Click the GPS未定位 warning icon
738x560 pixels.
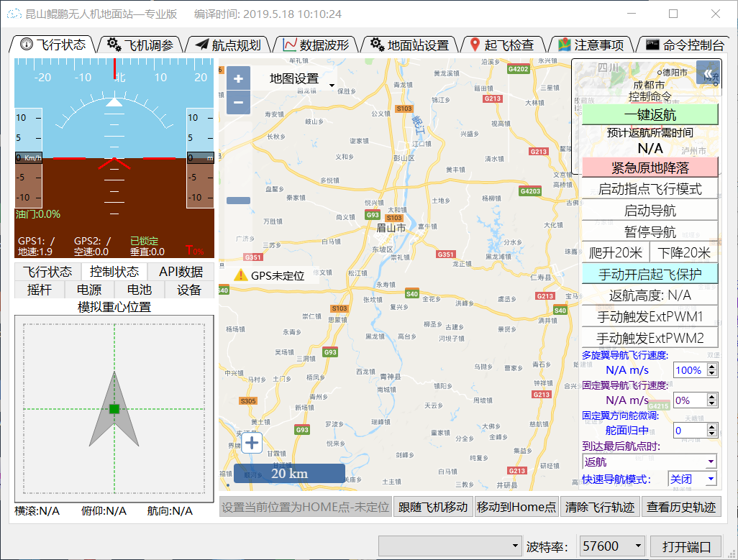(240, 275)
